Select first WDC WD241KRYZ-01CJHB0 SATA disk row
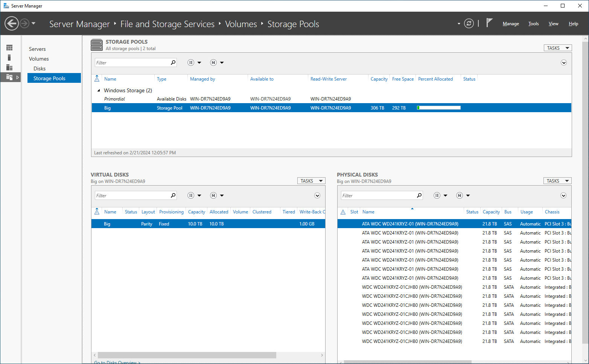The image size is (589, 364). (454, 287)
